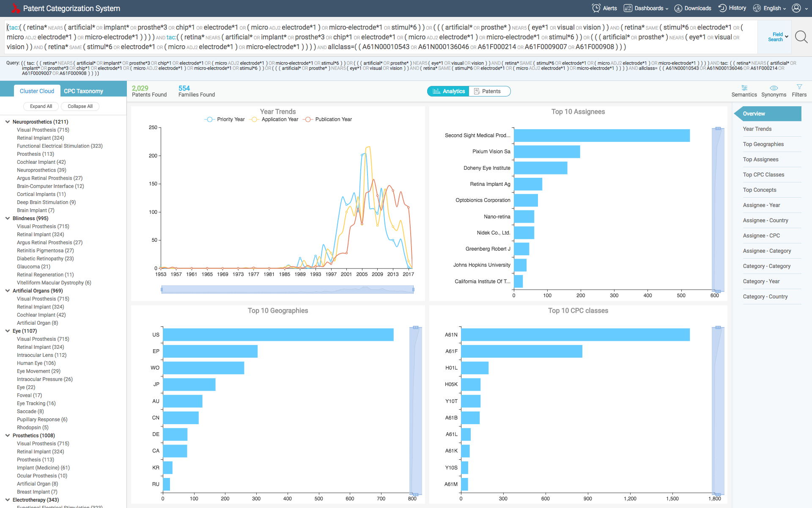Click the History icon
Screen dimensions: 812x508
723,8
